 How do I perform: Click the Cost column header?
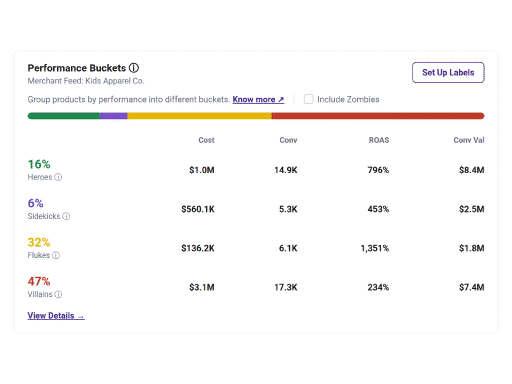pos(206,140)
